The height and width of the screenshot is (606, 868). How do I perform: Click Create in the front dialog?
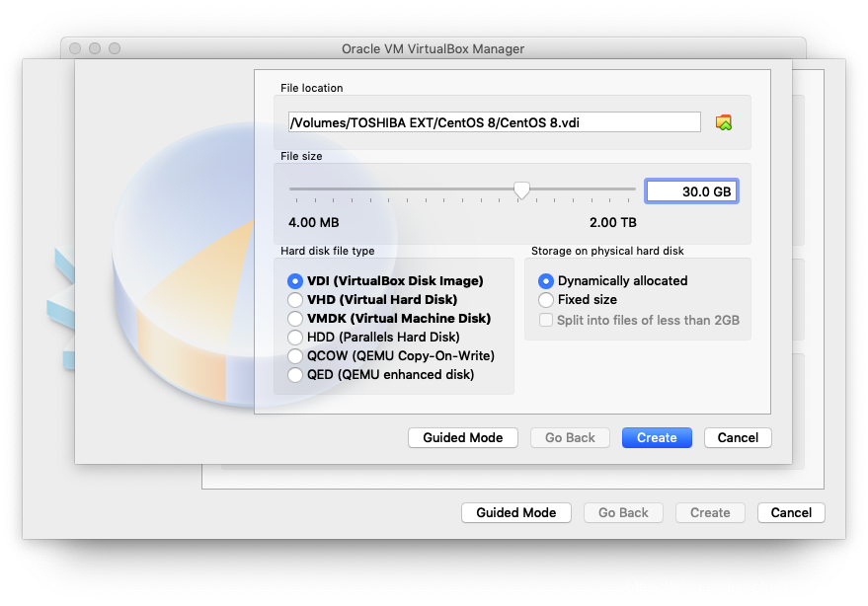tap(657, 438)
